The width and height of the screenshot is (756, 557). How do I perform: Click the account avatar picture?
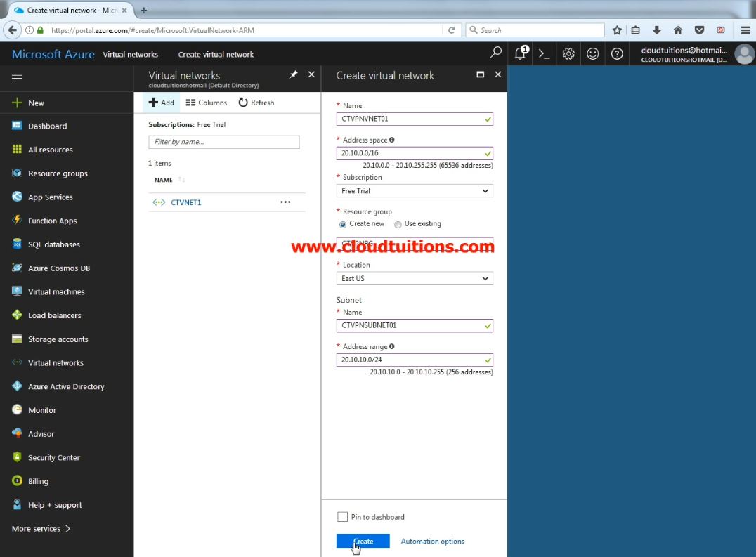tap(744, 54)
